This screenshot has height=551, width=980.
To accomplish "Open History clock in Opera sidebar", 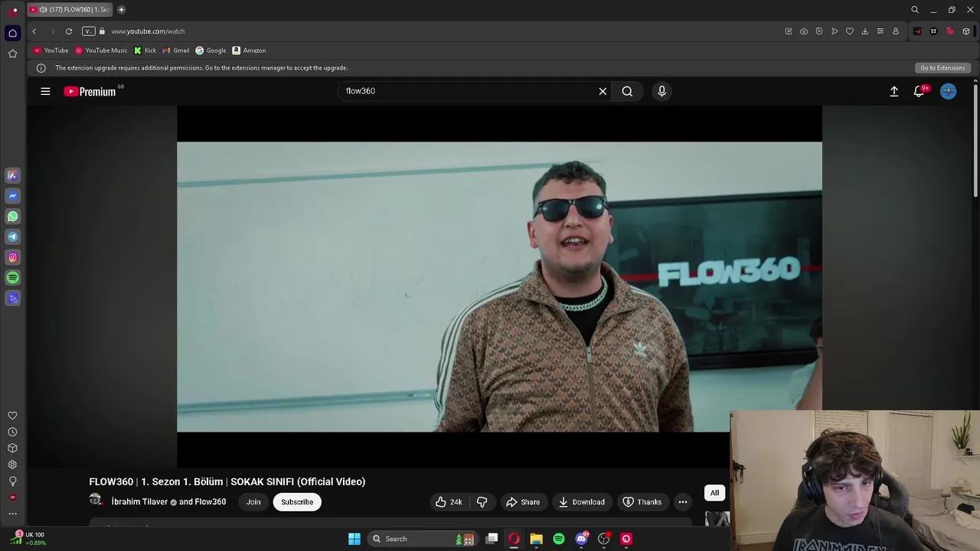I will pyautogui.click(x=12, y=432).
